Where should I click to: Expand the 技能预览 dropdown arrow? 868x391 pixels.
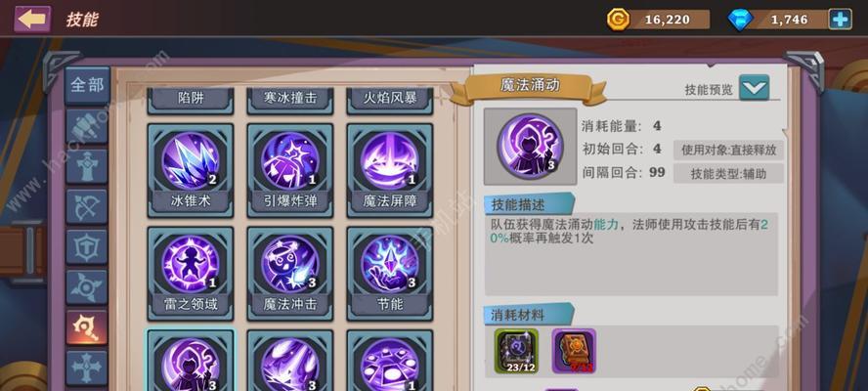754,88
